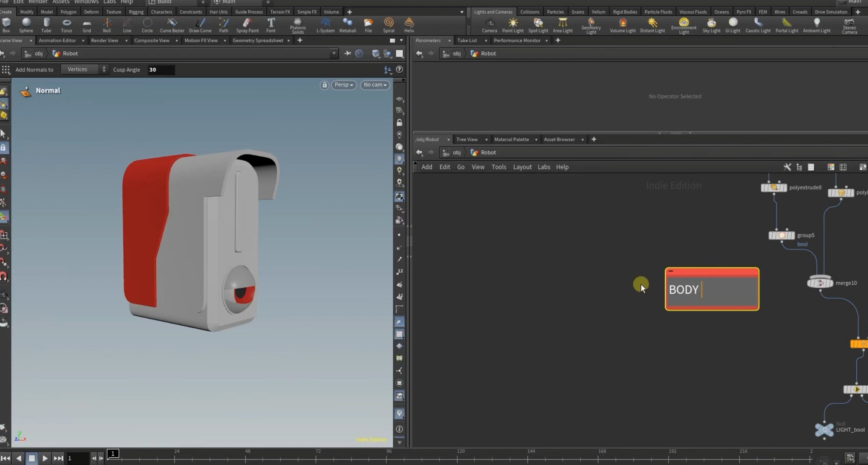The image size is (868, 465).
Task: Open the Vertices normals dropdown
Action: click(x=84, y=69)
